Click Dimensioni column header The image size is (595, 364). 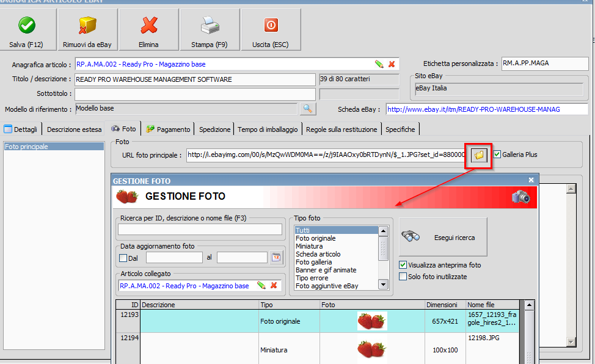pyautogui.click(x=445, y=305)
